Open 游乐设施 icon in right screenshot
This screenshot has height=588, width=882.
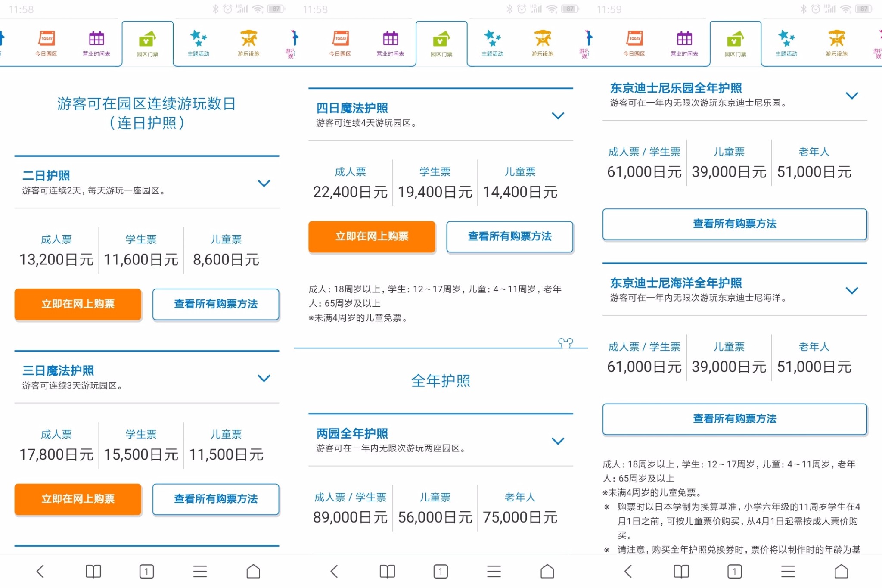click(837, 43)
